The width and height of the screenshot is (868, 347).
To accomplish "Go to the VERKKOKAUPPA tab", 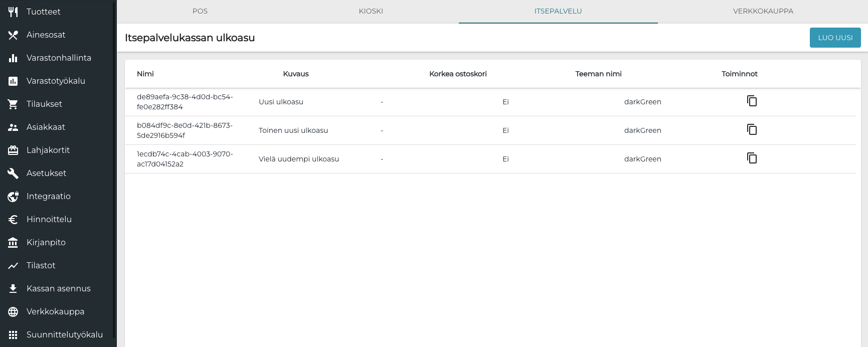I will pos(763,11).
